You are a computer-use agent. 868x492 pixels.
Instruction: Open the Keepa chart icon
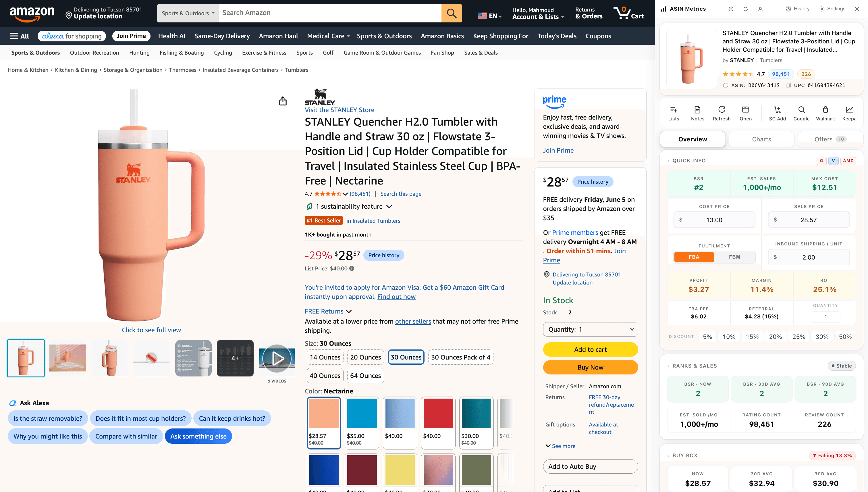tap(849, 114)
